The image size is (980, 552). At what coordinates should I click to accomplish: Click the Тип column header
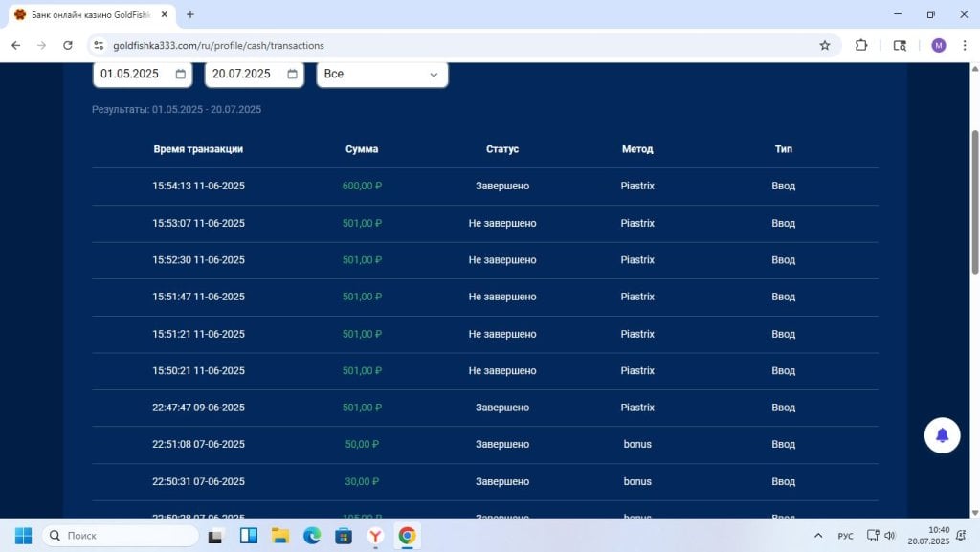(783, 149)
